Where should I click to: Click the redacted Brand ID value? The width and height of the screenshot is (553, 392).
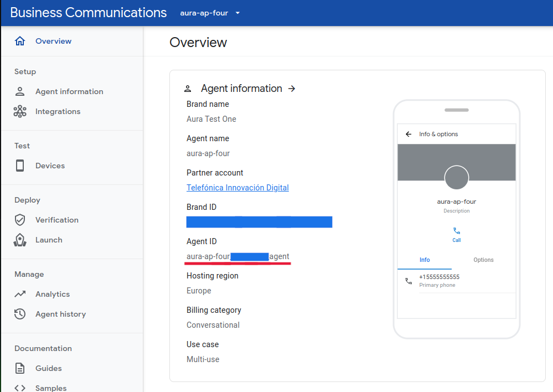[259, 222]
